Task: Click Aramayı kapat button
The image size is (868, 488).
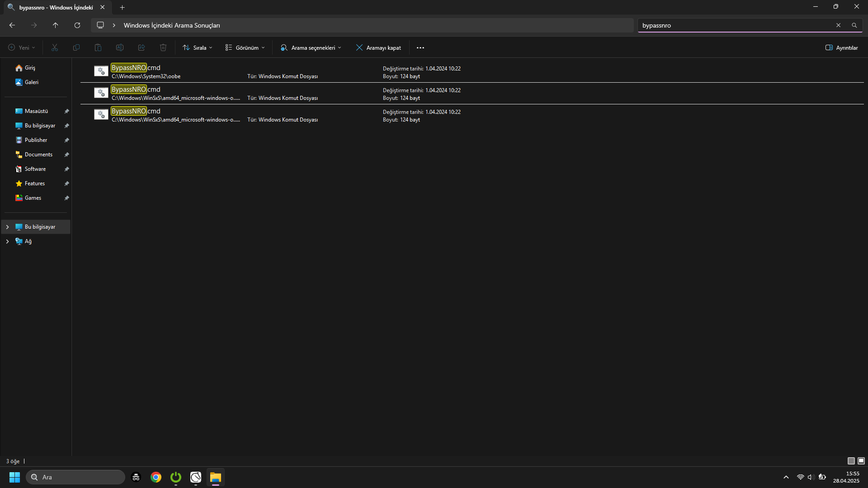Action: tap(378, 48)
